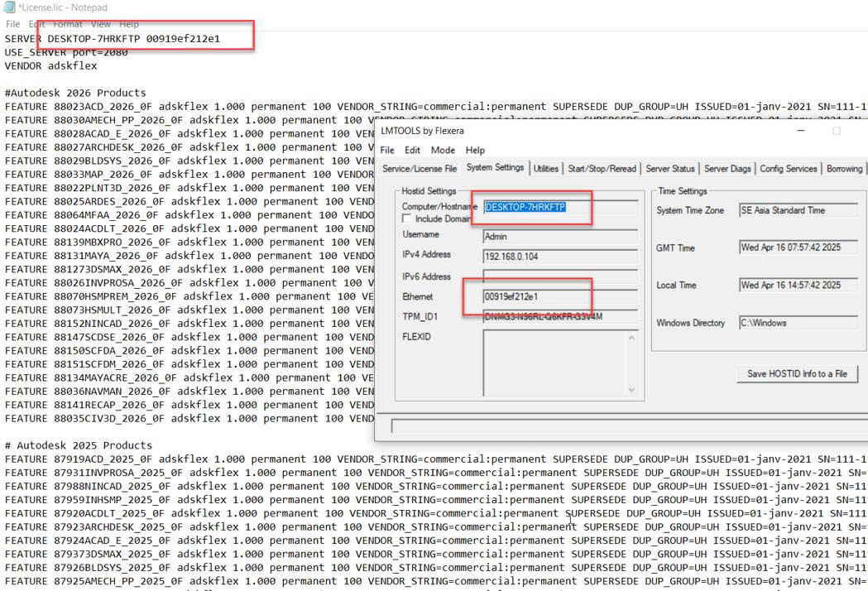Open the Notepad Format menu
Viewport: 868px width, 591px height.
[x=68, y=24]
